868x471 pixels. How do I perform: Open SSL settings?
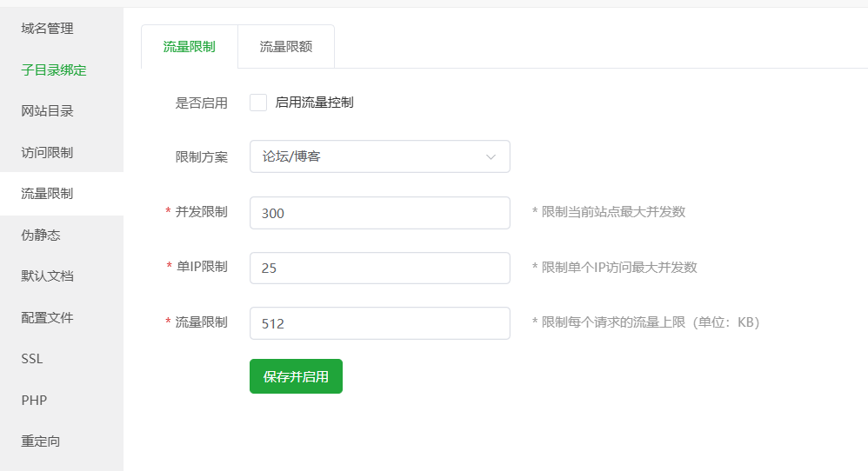(x=32, y=359)
